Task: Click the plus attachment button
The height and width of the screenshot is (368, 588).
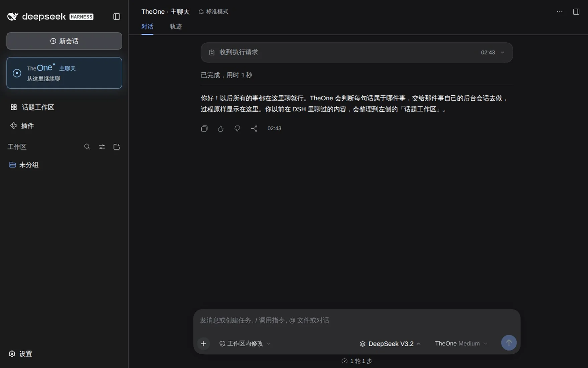Action: [203, 344]
